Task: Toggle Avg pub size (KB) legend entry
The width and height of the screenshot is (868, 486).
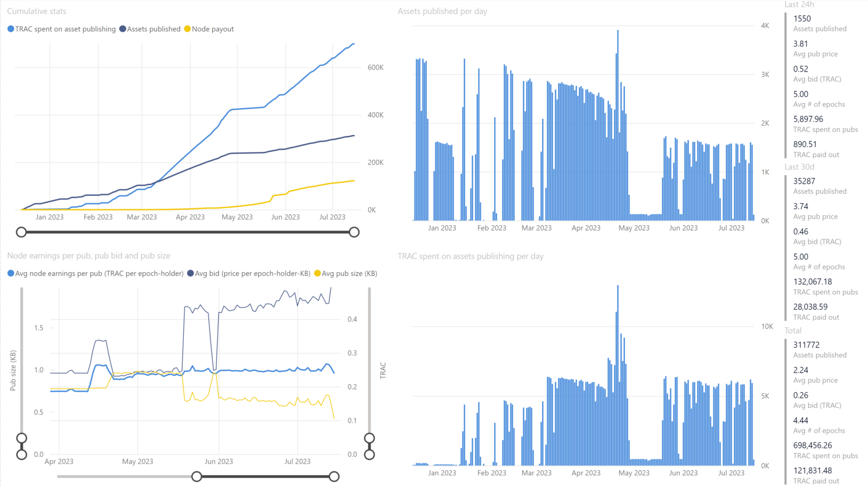Action: (346, 273)
